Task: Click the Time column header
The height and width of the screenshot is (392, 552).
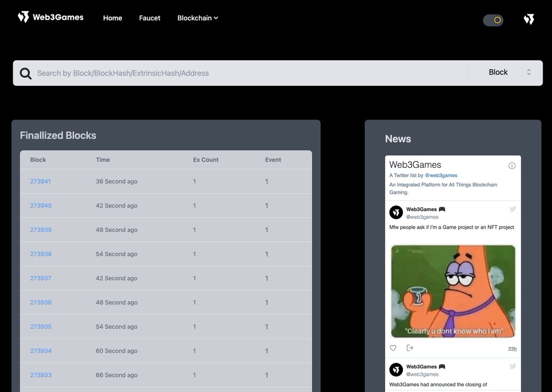Action: 103,160
